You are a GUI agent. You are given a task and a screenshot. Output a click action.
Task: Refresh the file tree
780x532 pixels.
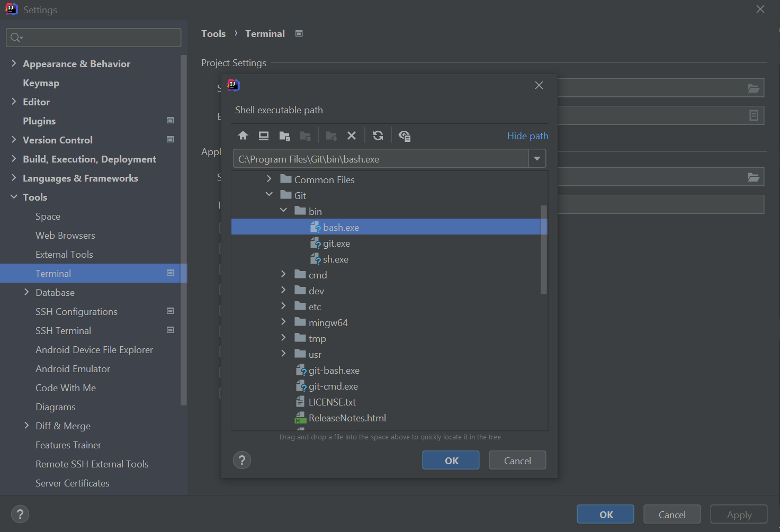(x=378, y=136)
